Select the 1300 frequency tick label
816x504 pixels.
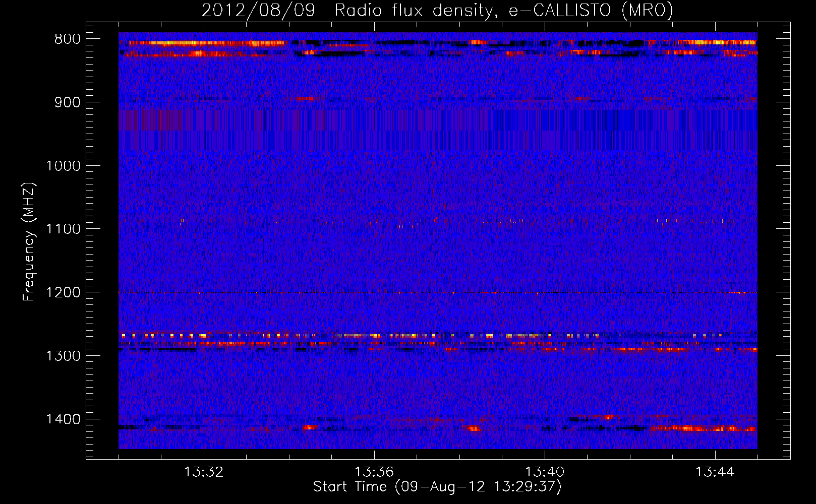click(63, 356)
